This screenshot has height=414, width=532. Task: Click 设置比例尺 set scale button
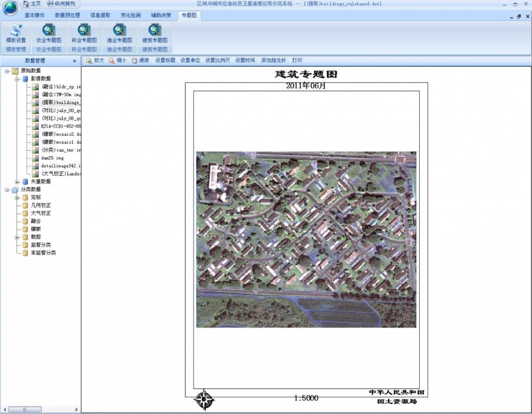click(218, 60)
